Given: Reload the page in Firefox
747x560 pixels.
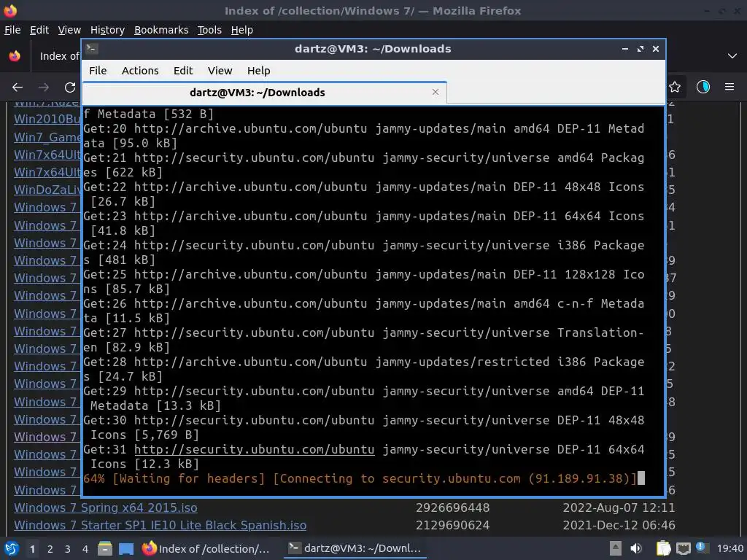Looking at the screenshot, I should (70, 87).
